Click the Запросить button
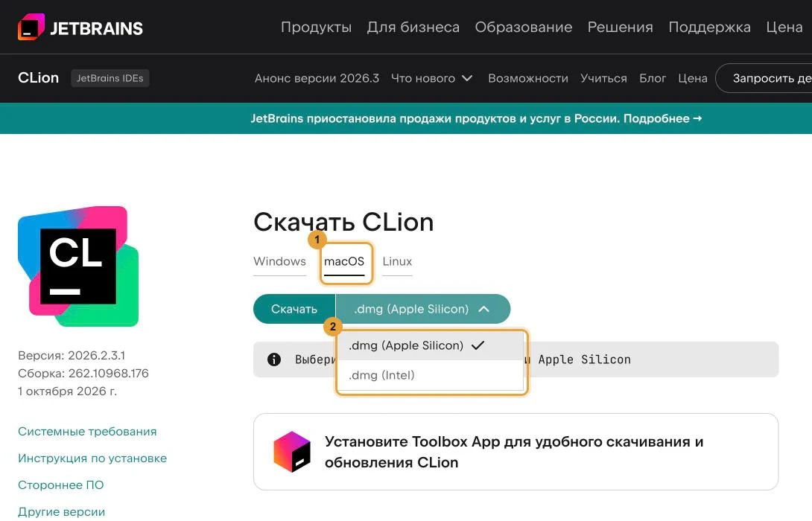Viewport: 812px width, 521px height. 764,78
